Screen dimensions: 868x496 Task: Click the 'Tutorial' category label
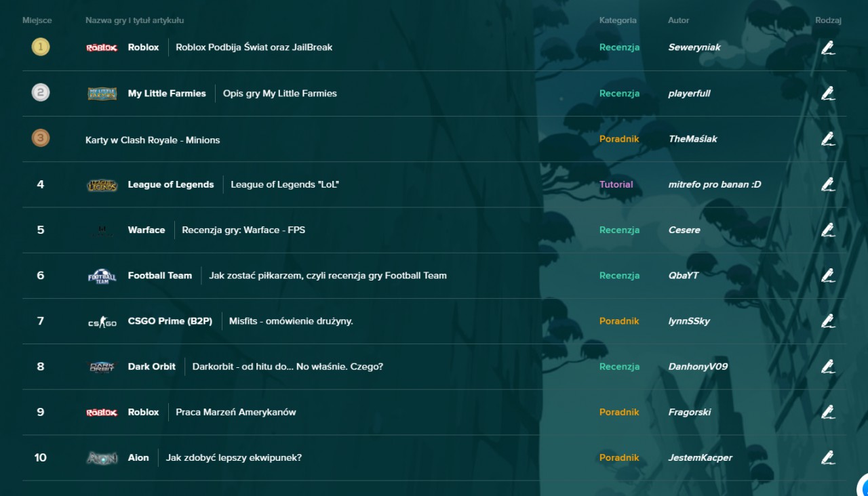[x=616, y=184]
